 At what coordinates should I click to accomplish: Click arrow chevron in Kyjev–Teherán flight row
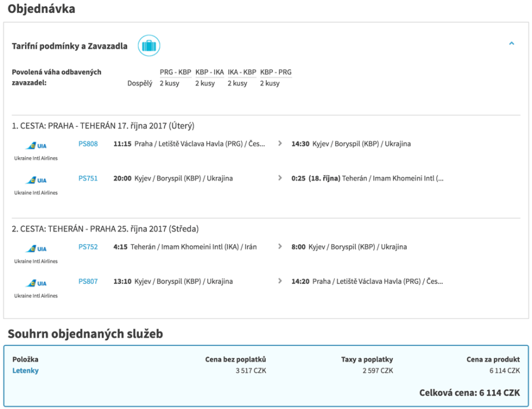(280, 179)
